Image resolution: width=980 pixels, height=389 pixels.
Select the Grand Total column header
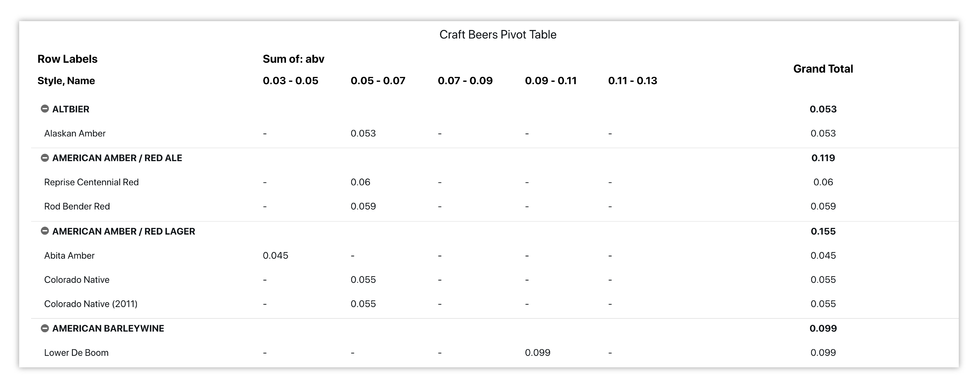tap(823, 69)
